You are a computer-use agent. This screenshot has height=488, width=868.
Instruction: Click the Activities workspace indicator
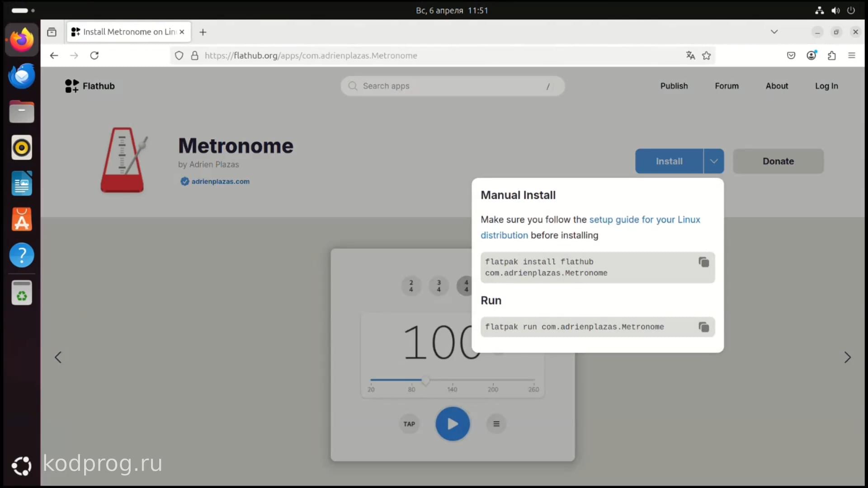pyautogui.click(x=23, y=10)
